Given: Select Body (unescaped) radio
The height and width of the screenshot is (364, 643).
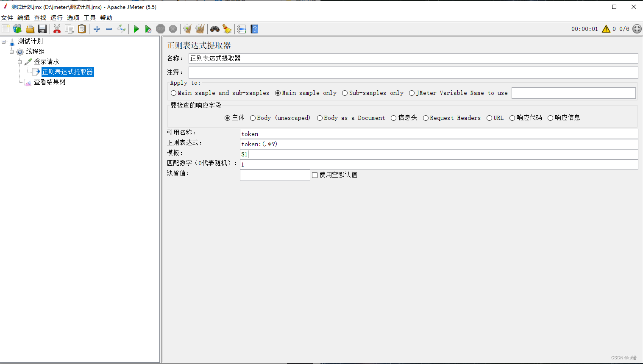Looking at the screenshot, I should click(253, 118).
